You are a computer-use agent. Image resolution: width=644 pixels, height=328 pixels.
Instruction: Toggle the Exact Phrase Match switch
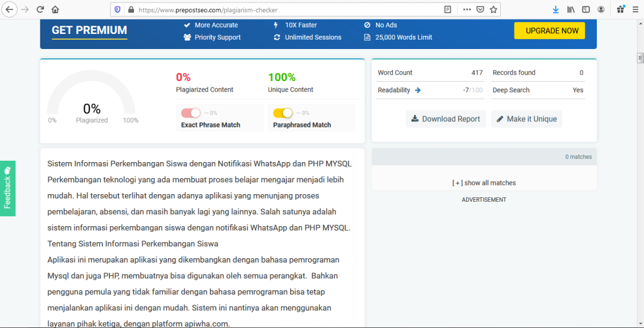click(x=191, y=113)
